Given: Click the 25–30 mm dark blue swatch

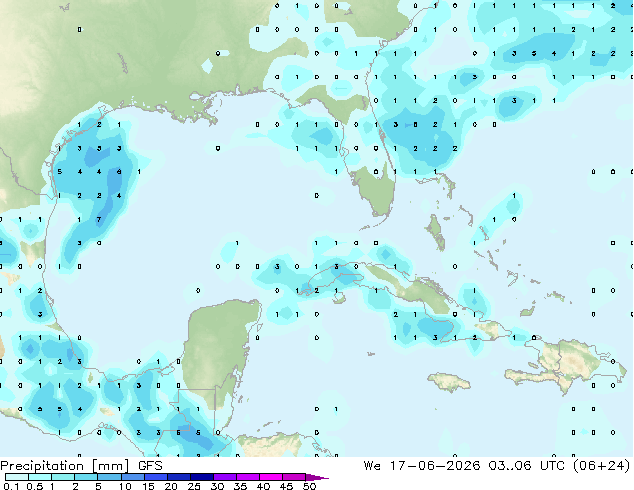Looking at the screenshot, I should tap(201, 477).
